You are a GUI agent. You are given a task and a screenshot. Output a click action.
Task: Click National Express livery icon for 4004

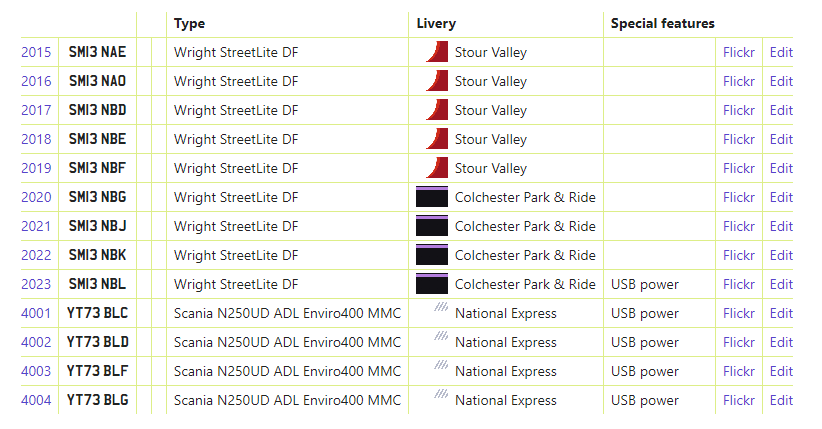(x=440, y=398)
